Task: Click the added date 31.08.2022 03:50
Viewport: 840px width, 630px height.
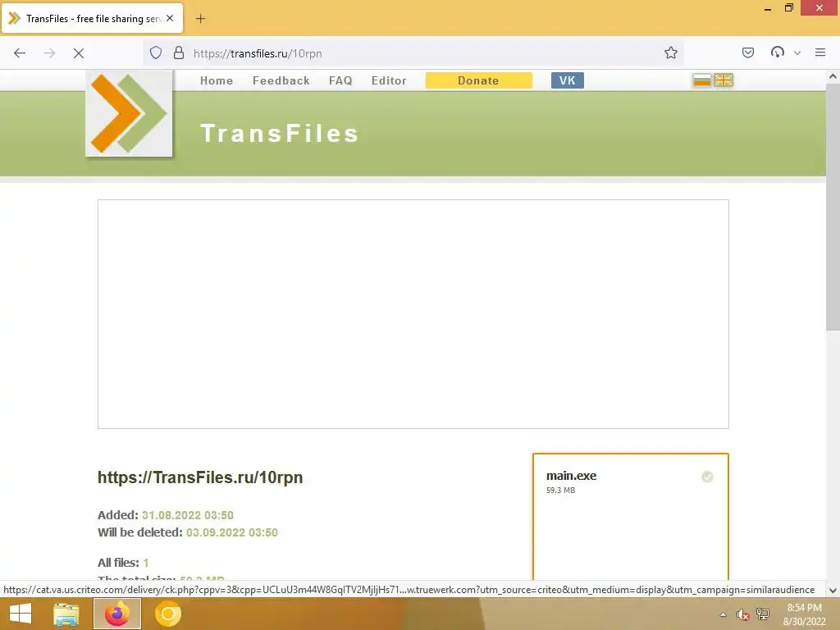Action: (188, 515)
